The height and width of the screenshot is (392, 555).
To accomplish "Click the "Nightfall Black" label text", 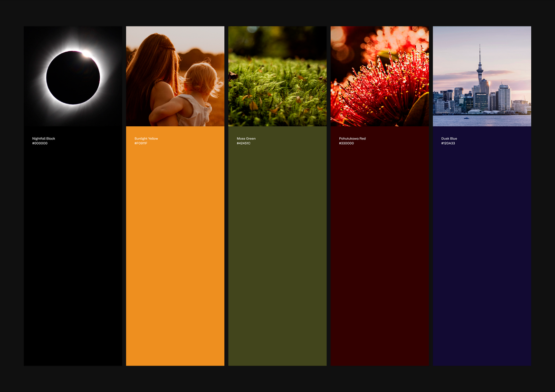I will click(44, 139).
